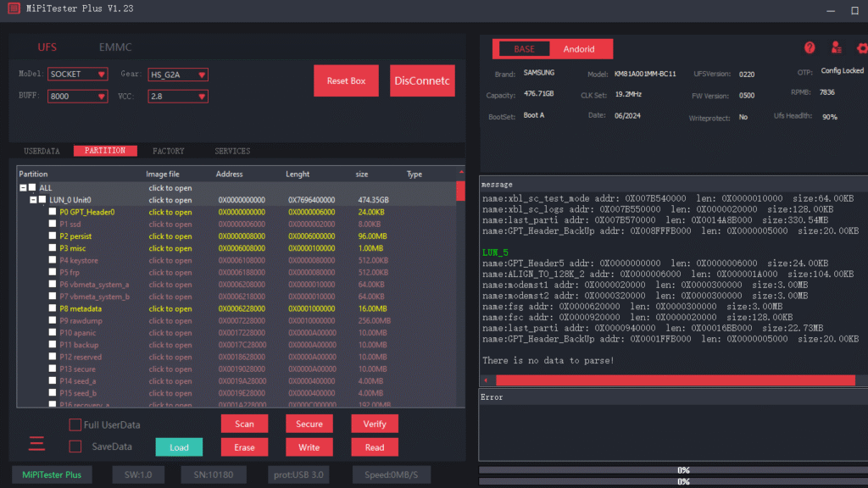Open the Gear HS_G2A dropdown
The image size is (868, 488).
point(178,75)
